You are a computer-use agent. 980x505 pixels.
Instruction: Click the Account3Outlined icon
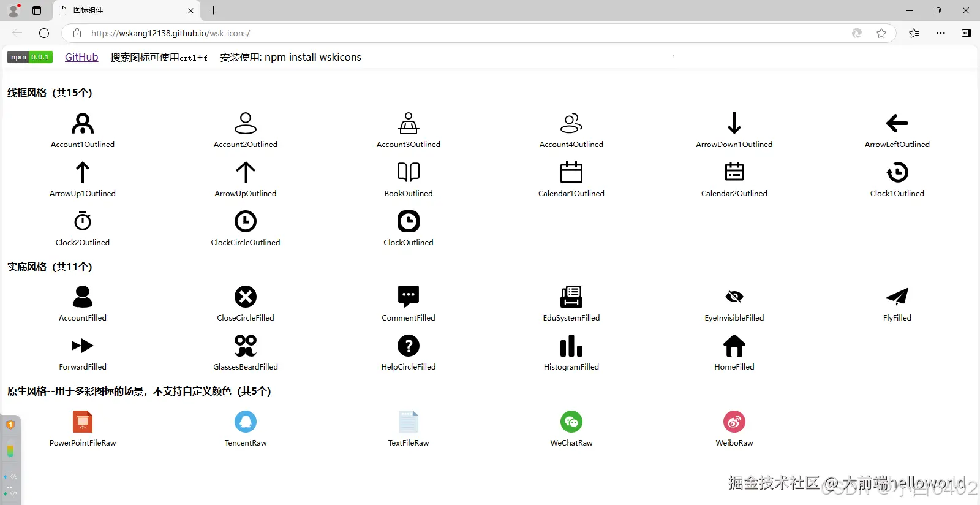click(409, 123)
